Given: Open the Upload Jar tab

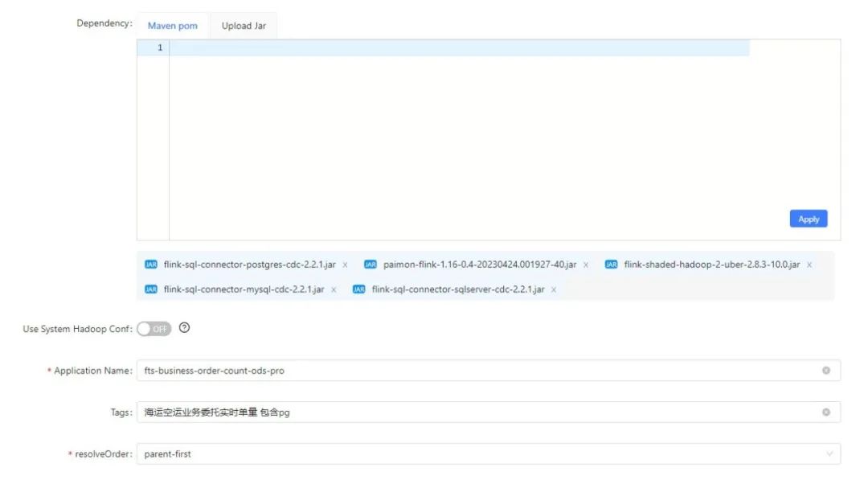Looking at the screenshot, I should coord(244,26).
